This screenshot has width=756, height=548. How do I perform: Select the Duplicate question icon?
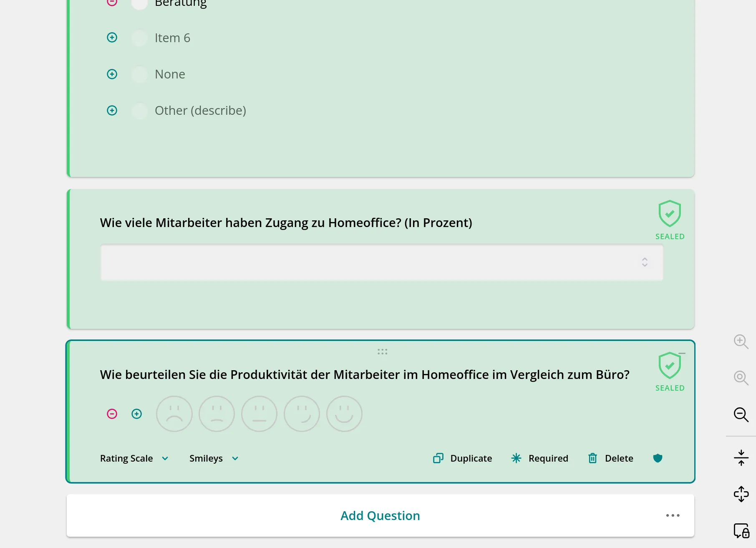click(438, 458)
